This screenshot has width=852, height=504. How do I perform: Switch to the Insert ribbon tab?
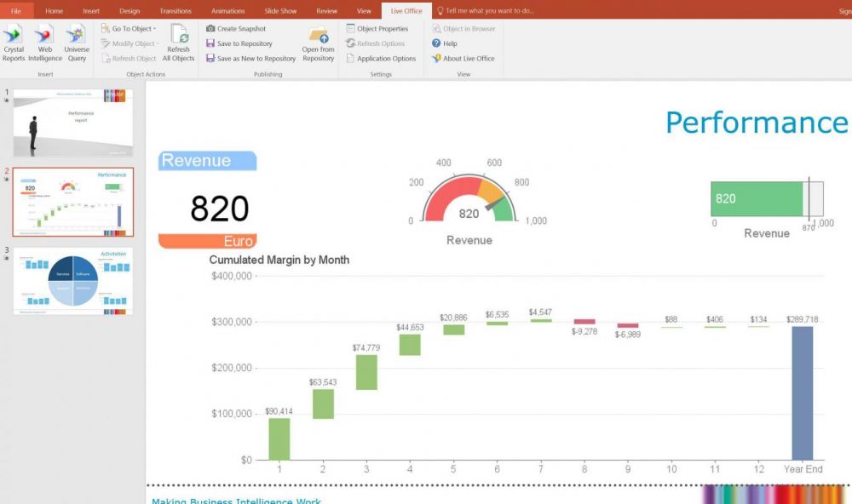91,11
